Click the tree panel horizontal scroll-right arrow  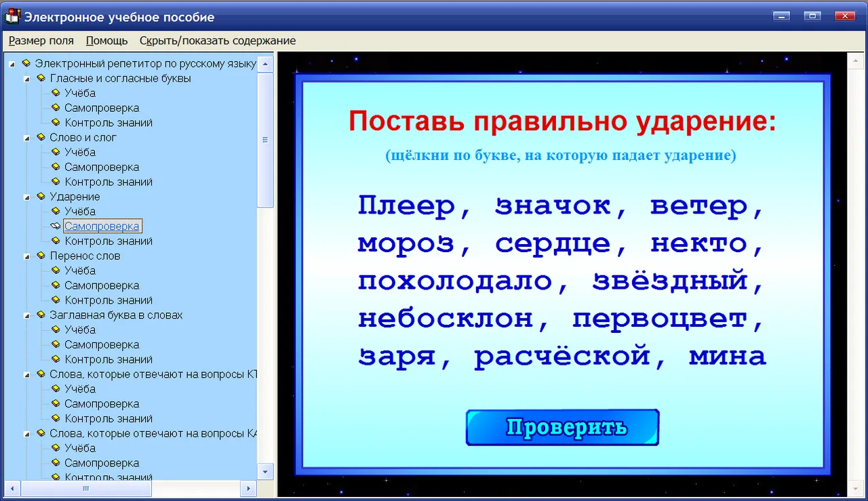[x=249, y=488]
